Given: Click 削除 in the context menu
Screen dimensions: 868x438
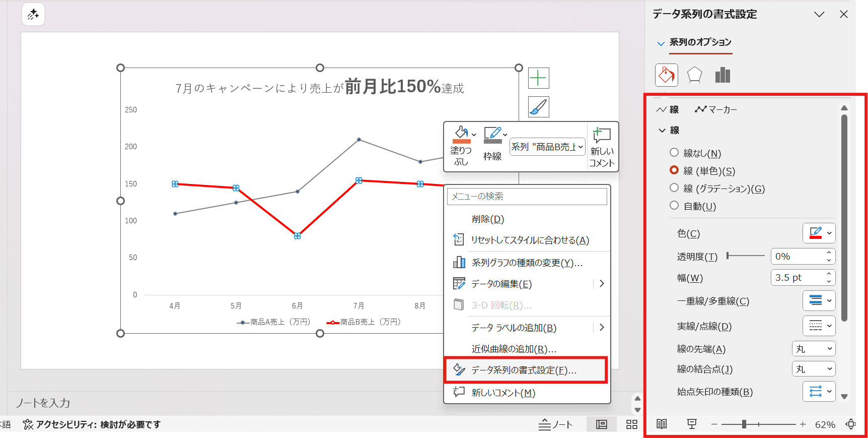Looking at the screenshot, I should [x=488, y=219].
